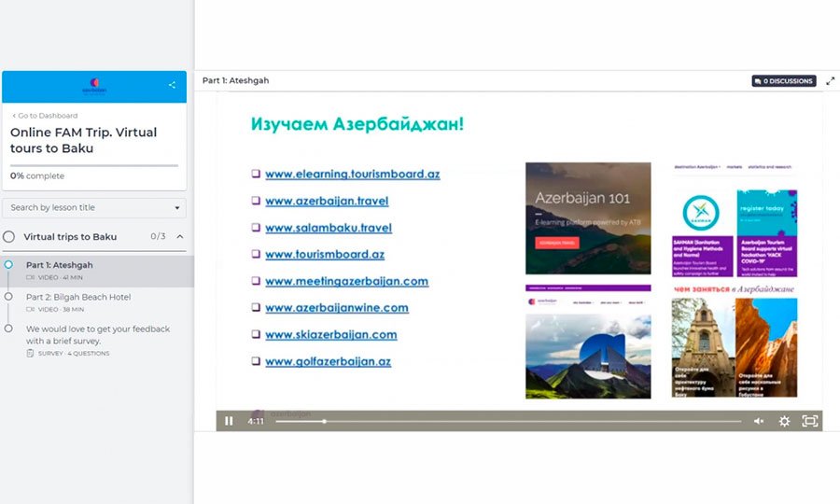Image resolution: width=840 pixels, height=504 pixels.
Task: Click checkbox bullet beside golfazerbaijan.az
Action: tap(256, 361)
